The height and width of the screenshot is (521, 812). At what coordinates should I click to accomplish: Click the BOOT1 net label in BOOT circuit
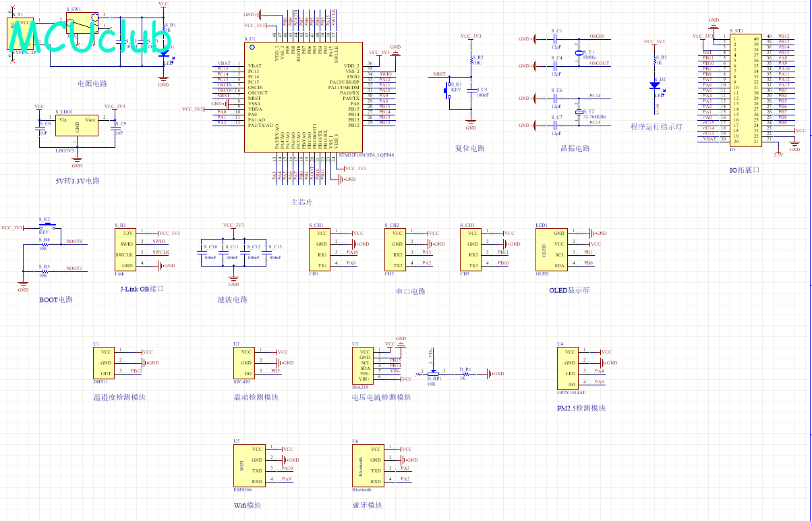[74, 268]
